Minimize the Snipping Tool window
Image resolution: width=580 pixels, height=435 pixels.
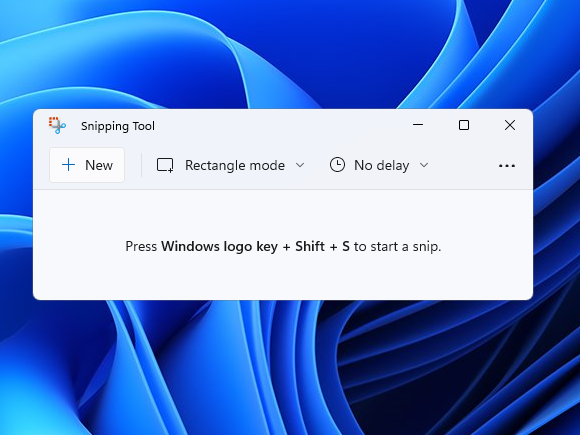coord(418,125)
